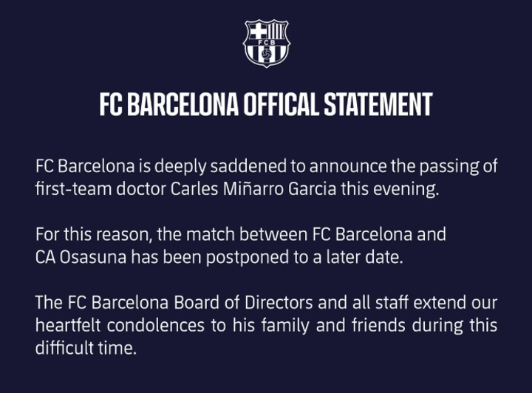532x393 pixels.
Task: Click the word "OFFICAL" in the title
Action: [x=280, y=105]
